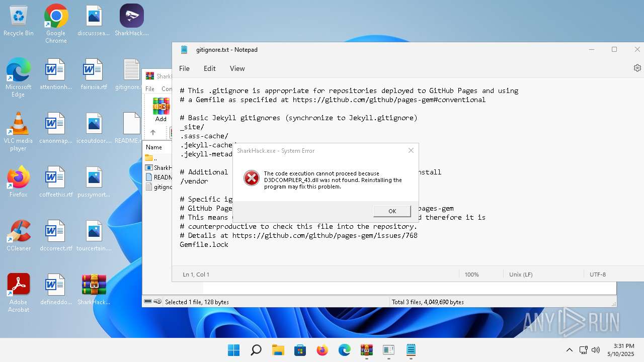Open File Explorer from the taskbar

(278, 350)
